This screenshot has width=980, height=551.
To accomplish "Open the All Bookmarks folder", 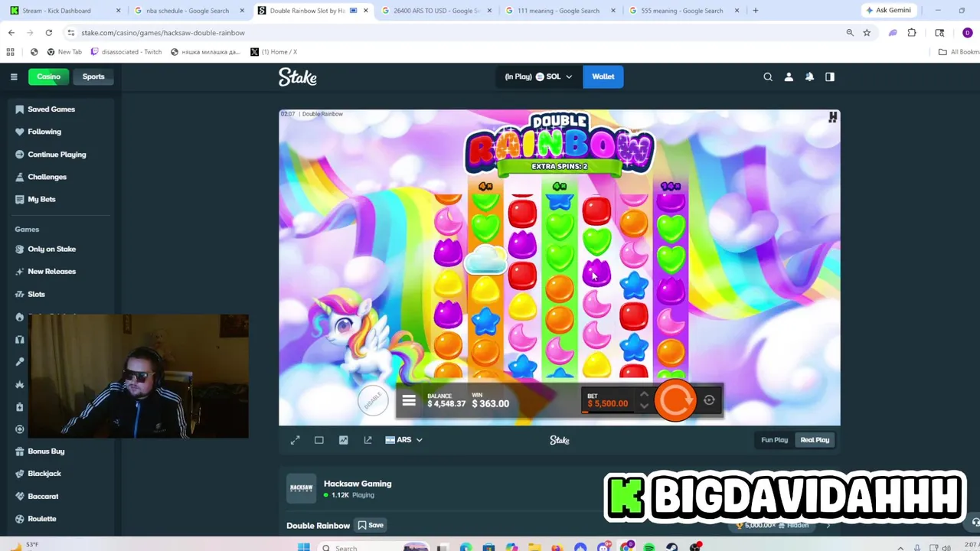I will 959,52.
